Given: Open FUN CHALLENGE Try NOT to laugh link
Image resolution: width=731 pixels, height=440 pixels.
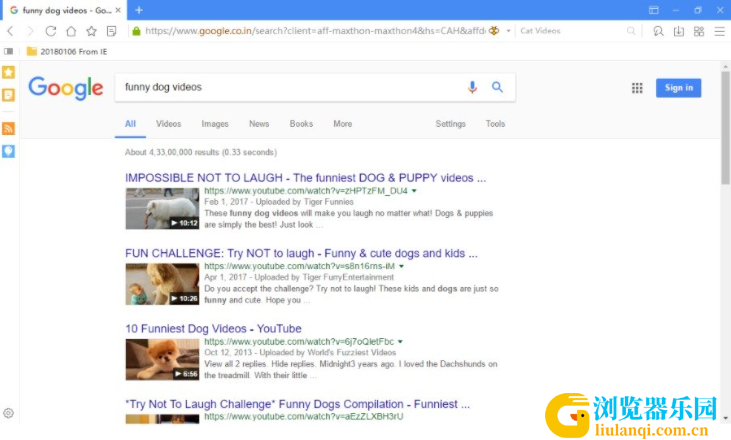Looking at the screenshot, I should (301, 253).
